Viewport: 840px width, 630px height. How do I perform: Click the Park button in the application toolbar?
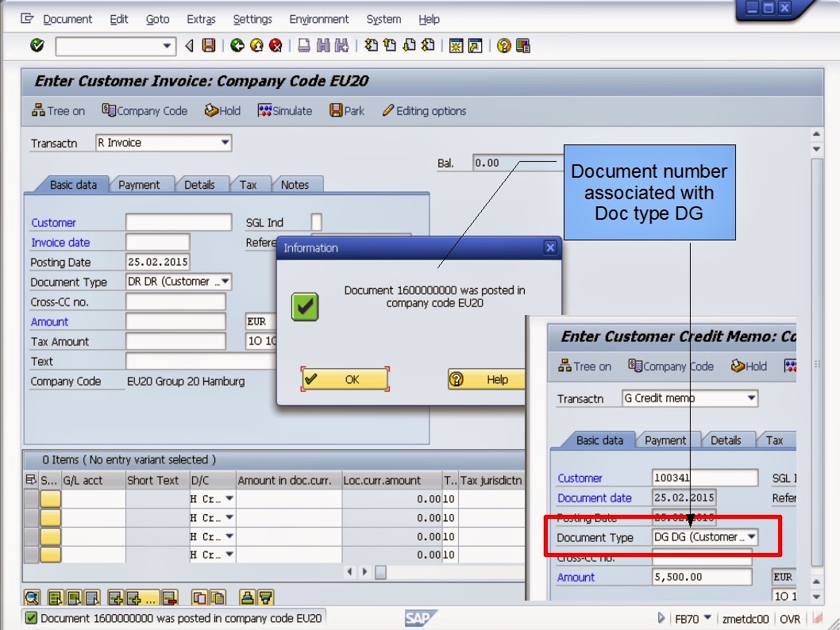[x=347, y=110]
